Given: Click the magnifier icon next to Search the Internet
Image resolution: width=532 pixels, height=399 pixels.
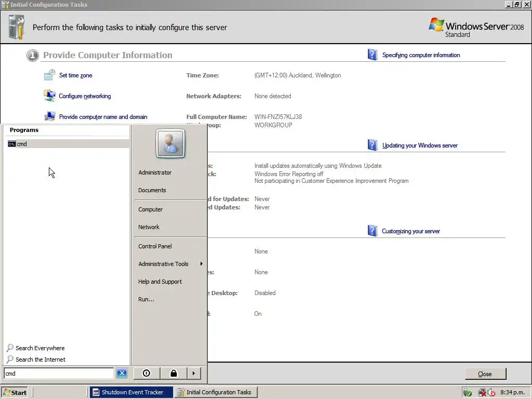Looking at the screenshot, I should tap(10, 360).
